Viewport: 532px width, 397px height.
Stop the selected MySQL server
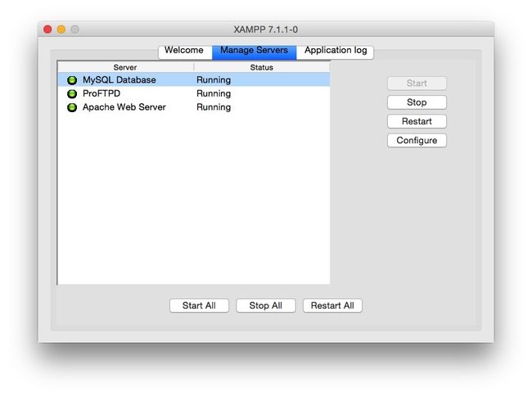(417, 102)
